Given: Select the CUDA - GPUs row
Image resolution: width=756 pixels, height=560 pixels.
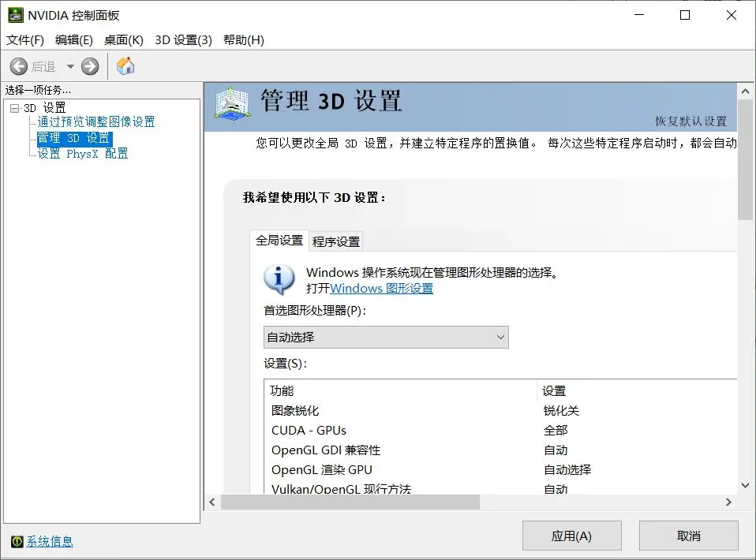Looking at the screenshot, I should point(500,431).
